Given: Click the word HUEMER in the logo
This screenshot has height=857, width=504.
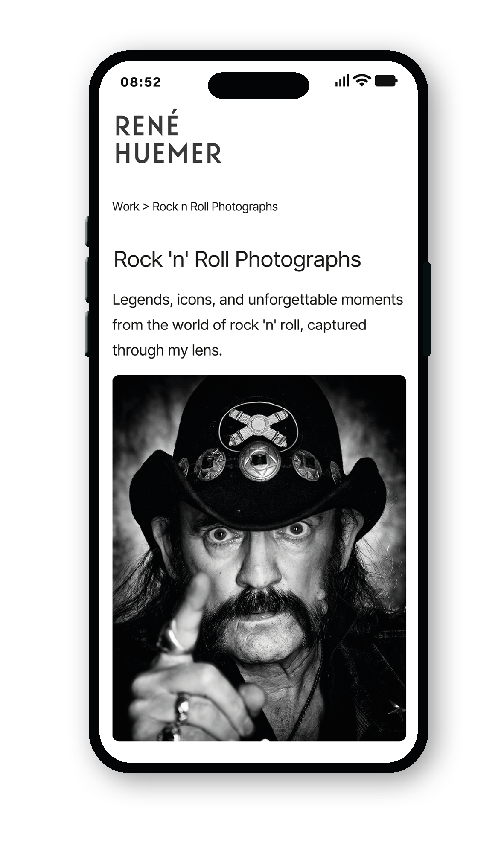Looking at the screenshot, I should 168,154.
